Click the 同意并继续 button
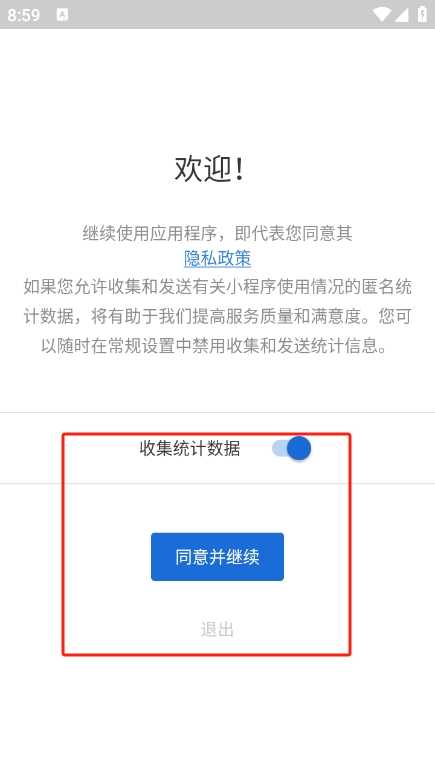Screen dimensions: 435x773 (x=218, y=557)
